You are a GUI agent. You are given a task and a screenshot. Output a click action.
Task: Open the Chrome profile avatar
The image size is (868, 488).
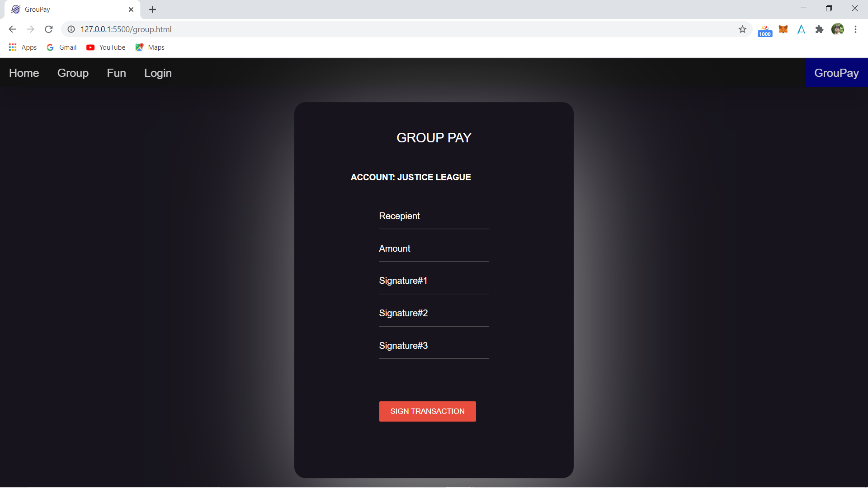click(837, 29)
